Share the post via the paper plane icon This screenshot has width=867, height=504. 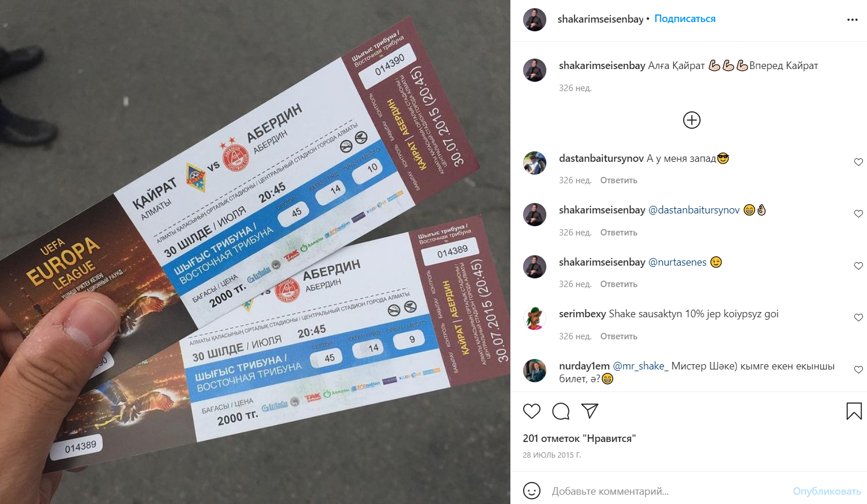[590, 411]
